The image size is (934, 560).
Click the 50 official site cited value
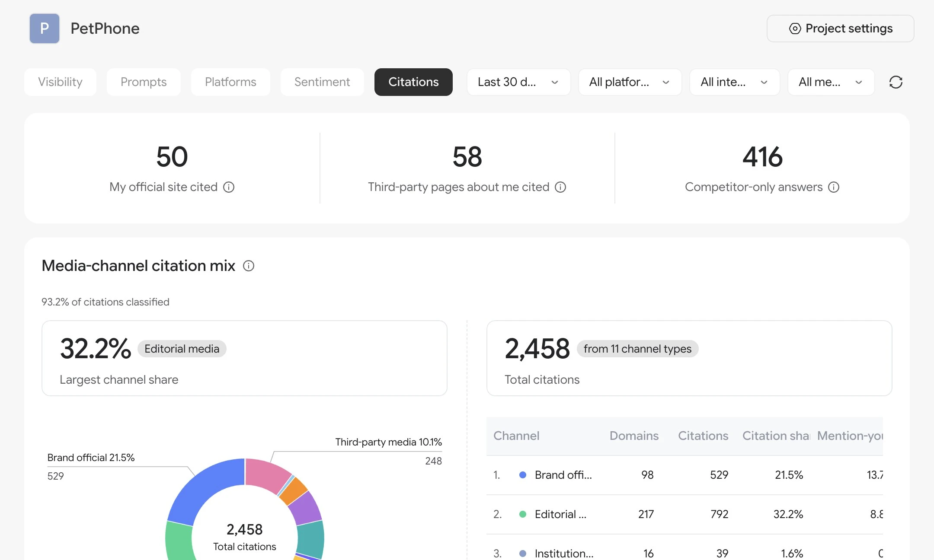[x=172, y=156]
